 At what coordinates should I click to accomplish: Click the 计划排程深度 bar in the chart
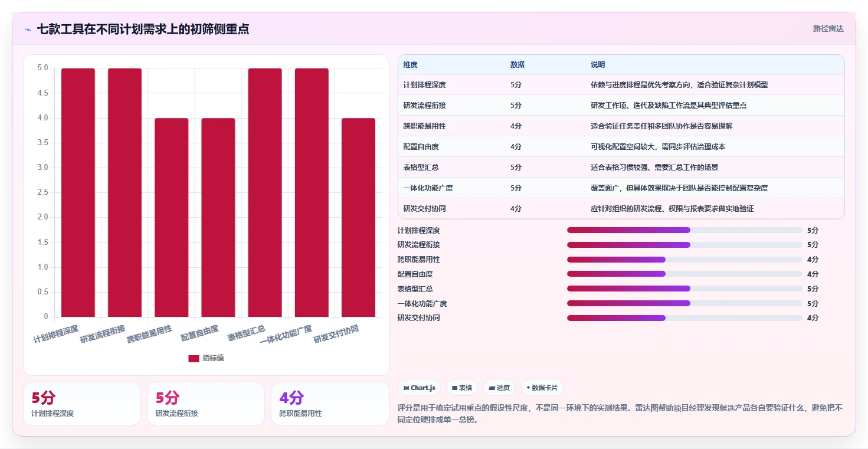78,192
